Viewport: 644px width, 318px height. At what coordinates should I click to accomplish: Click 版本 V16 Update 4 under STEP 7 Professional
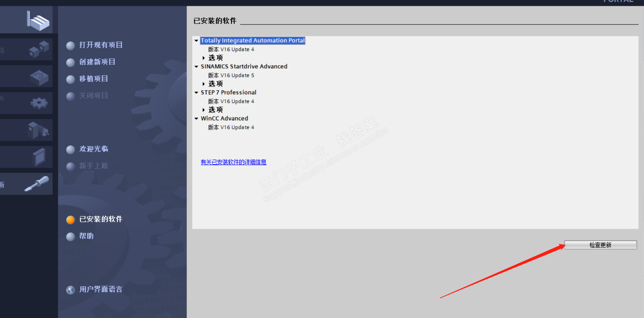coord(231,101)
